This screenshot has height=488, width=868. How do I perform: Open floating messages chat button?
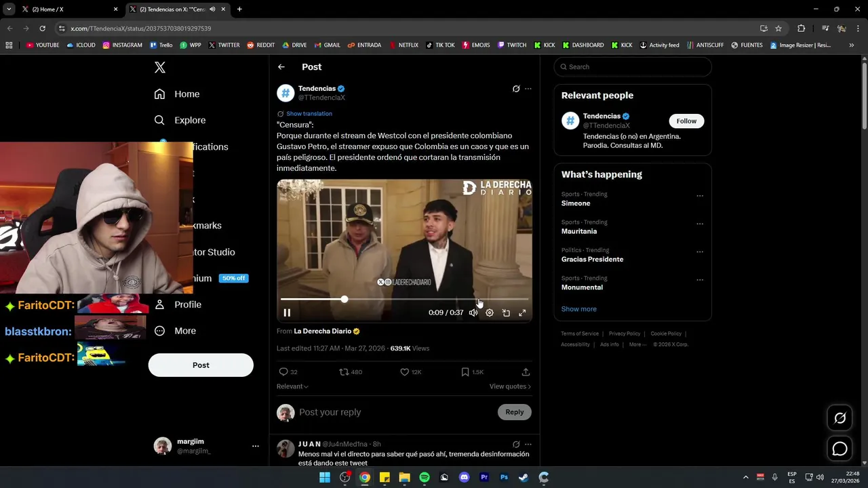[840, 449]
